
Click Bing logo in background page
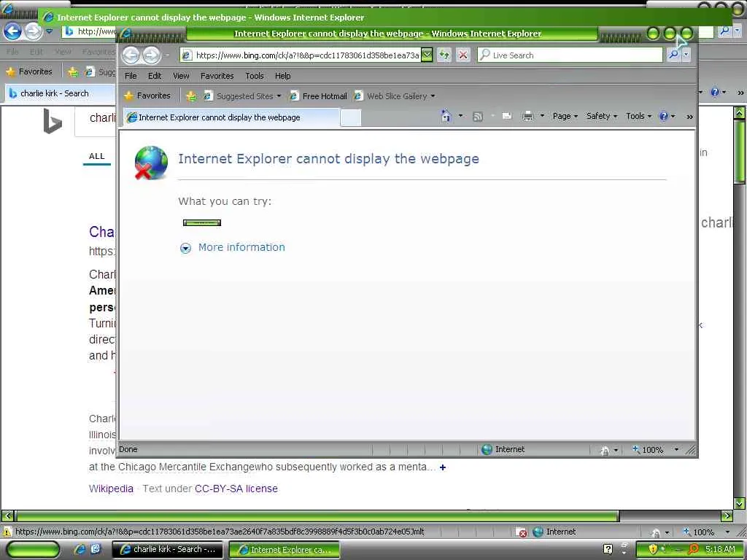coord(53,122)
